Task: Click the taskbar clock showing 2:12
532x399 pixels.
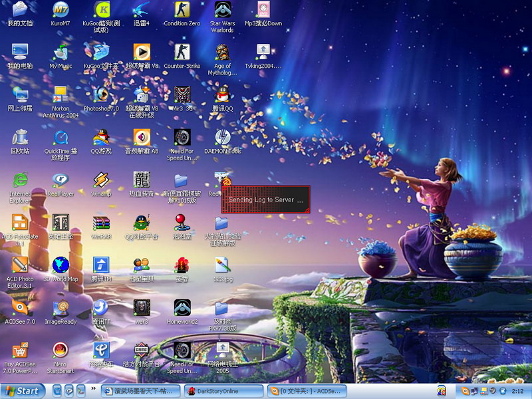Action: [517, 391]
